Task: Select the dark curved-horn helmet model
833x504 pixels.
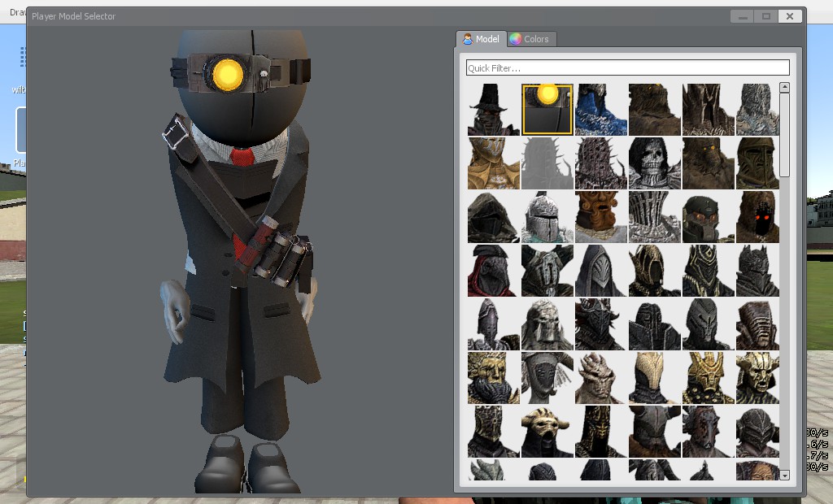Action: 547,271
